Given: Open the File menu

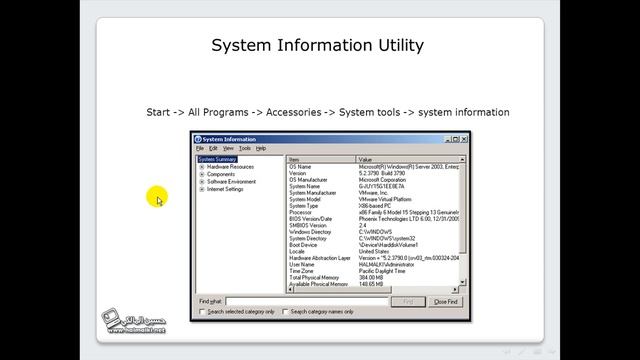Looking at the screenshot, I should click(200, 148).
